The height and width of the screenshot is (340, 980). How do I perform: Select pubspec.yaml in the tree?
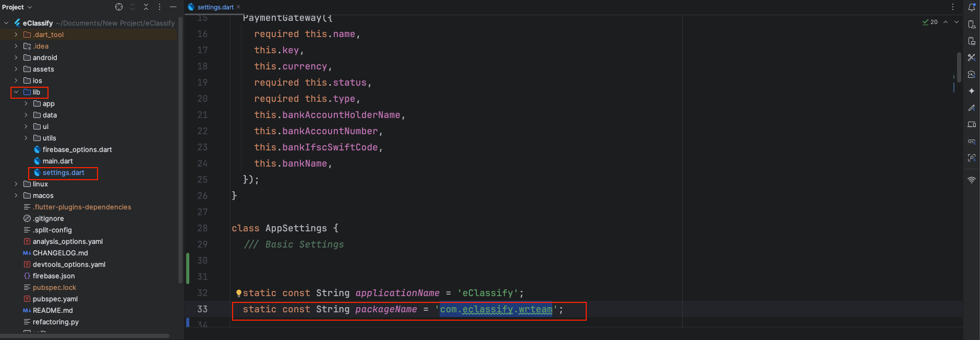coord(55,299)
